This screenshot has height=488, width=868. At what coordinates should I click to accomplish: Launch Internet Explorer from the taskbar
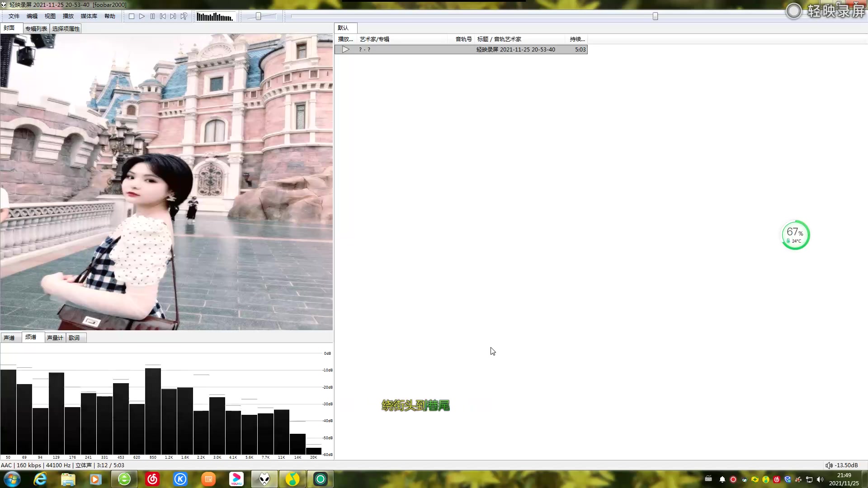click(40, 479)
